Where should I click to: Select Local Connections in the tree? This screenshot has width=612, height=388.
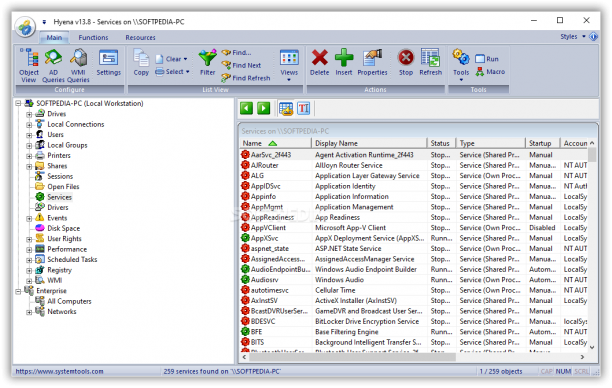(x=76, y=124)
